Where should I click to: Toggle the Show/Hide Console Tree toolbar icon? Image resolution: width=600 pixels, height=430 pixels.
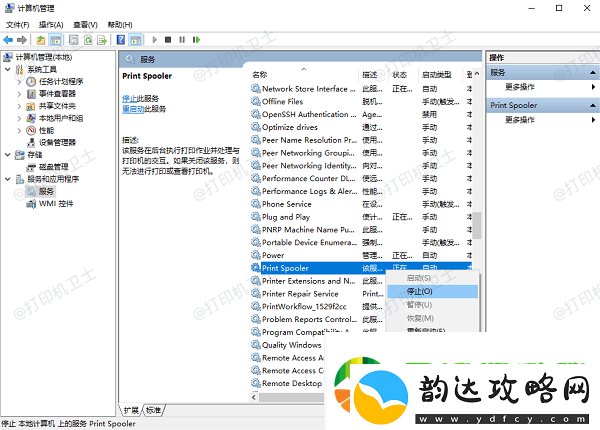(55, 40)
